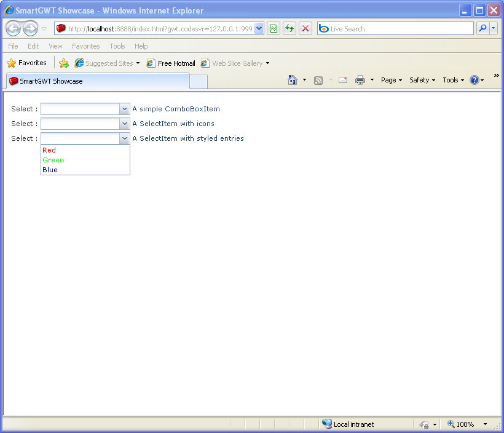504x433 pixels.
Task: Open the Help menu
Action: tap(141, 46)
